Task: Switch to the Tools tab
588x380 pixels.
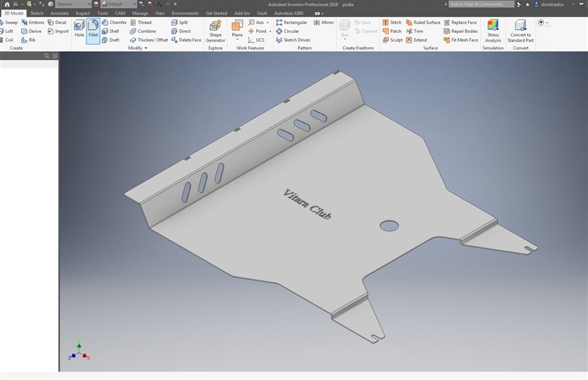Action: click(x=103, y=13)
